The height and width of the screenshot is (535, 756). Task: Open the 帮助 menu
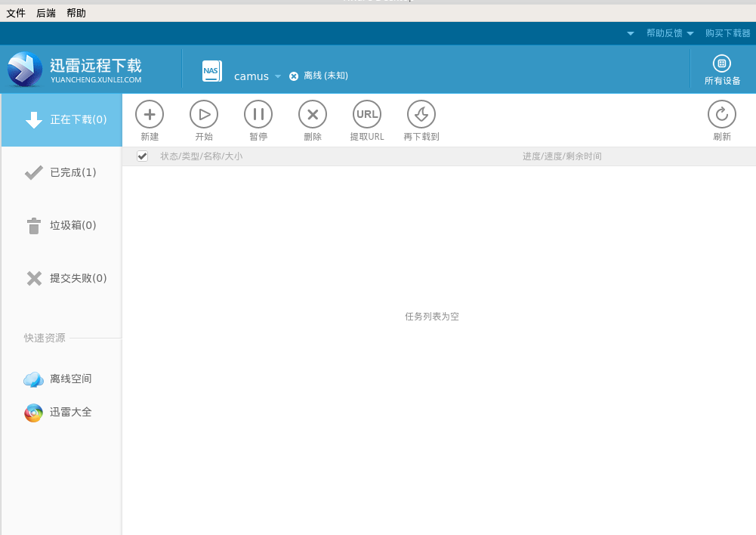pos(76,13)
